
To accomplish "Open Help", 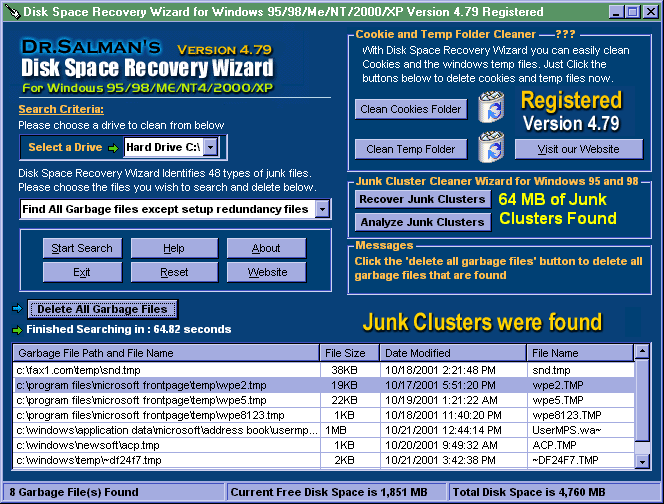I will 174,248.
